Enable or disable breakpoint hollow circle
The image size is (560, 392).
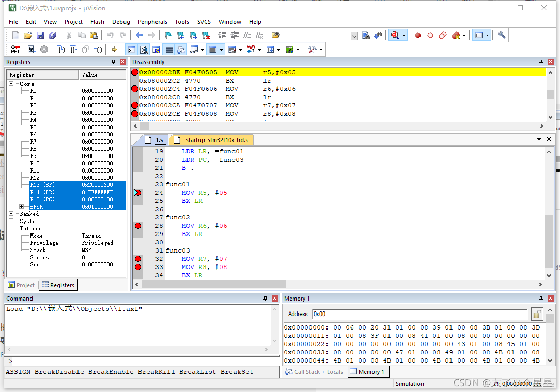pos(430,35)
